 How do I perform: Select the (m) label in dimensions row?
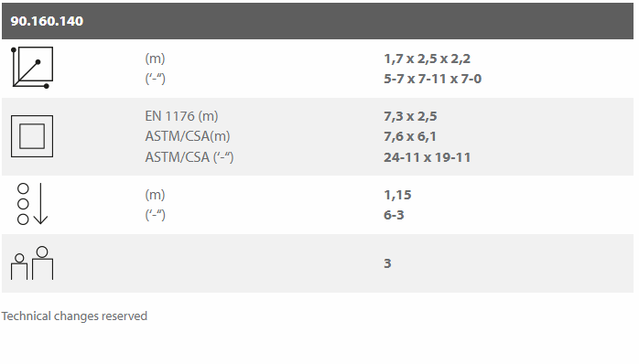pyautogui.click(x=155, y=59)
